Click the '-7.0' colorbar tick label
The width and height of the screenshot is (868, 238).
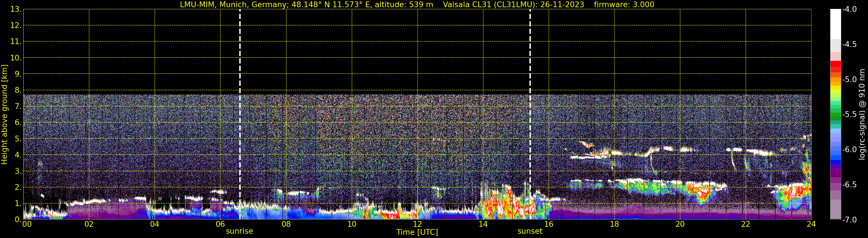tap(850, 220)
